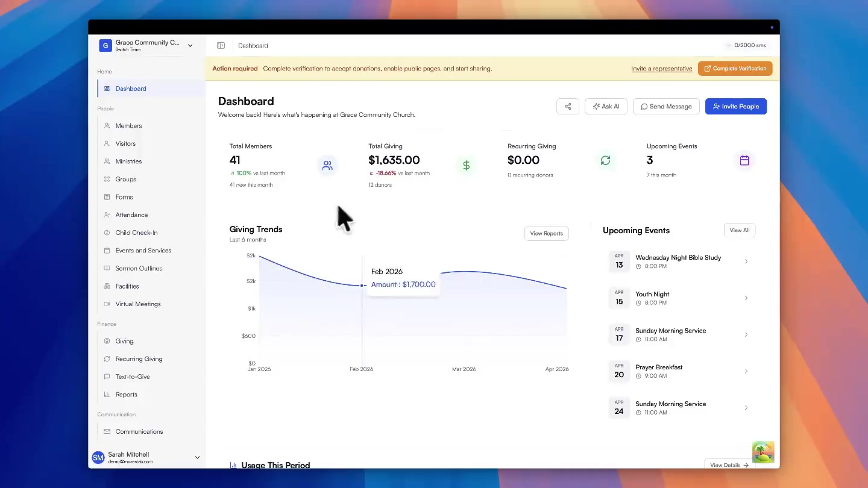Screen dimensions: 868x488
Task: Click the share icon button
Action: pyautogui.click(x=568, y=107)
